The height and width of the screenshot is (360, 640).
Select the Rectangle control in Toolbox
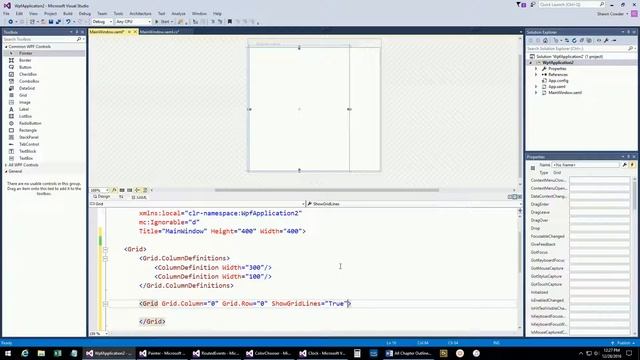(x=28, y=130)
